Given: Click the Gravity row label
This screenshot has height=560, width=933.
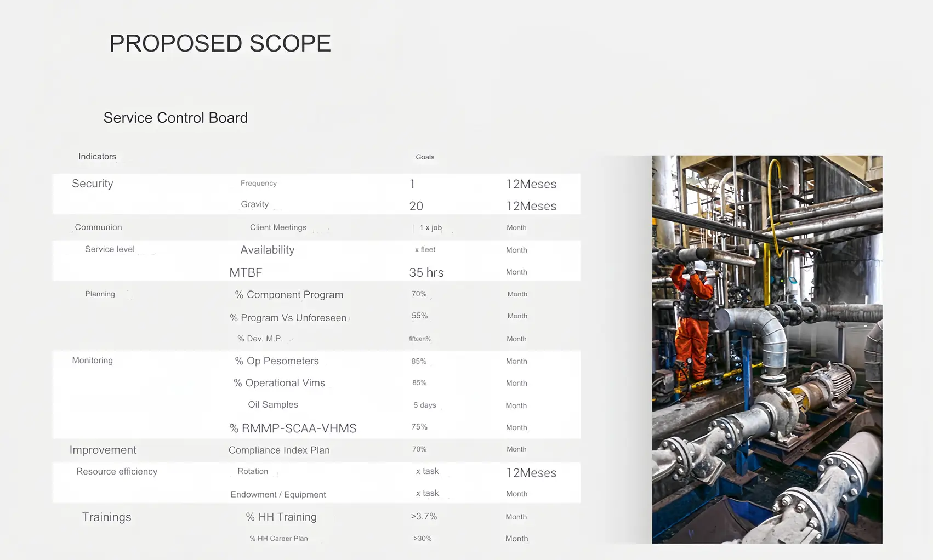Looking at the screenshot, I should 255,204.
